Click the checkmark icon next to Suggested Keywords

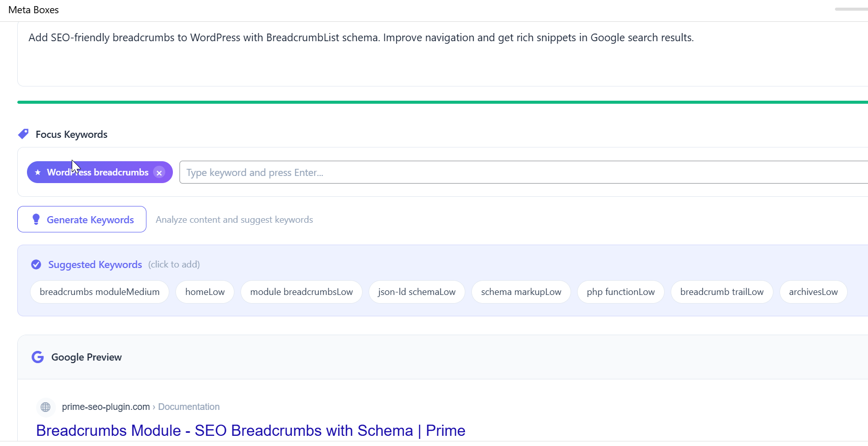tap(36, 264)
